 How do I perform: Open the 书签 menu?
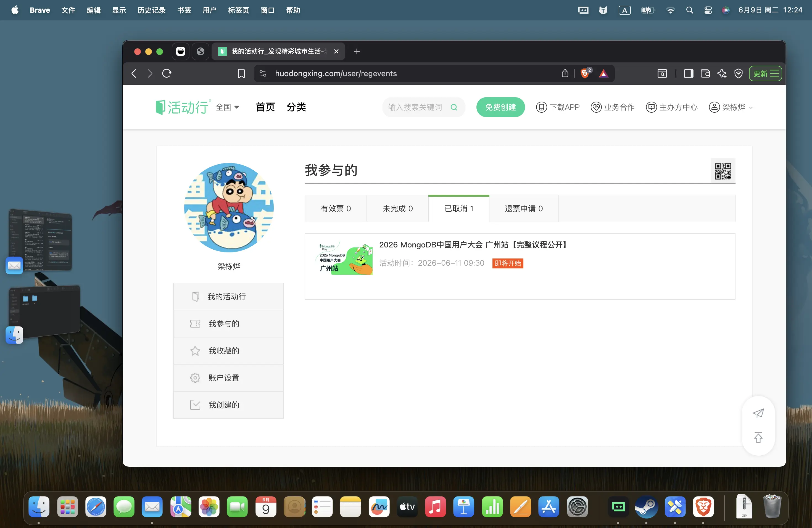pos(184,10)
